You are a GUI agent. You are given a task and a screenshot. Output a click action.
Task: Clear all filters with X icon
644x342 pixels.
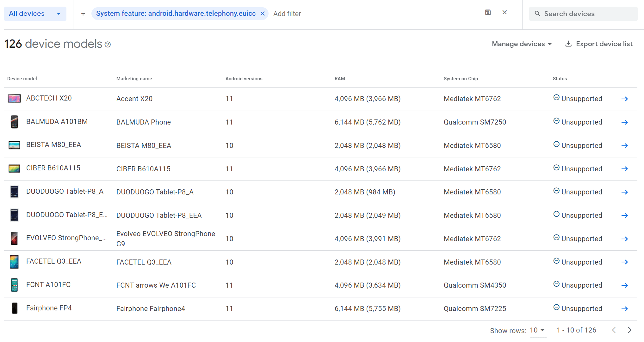[505, 12]
